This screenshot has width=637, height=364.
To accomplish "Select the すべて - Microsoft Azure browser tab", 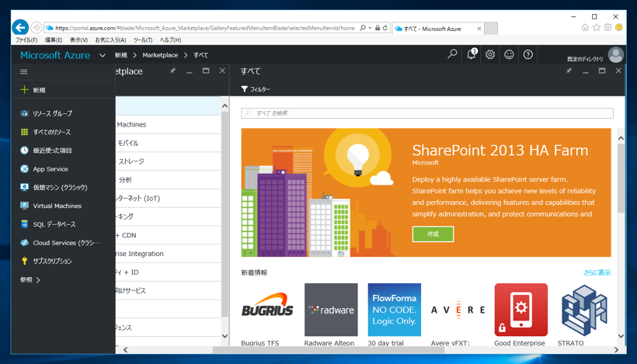I will point(433,29).
